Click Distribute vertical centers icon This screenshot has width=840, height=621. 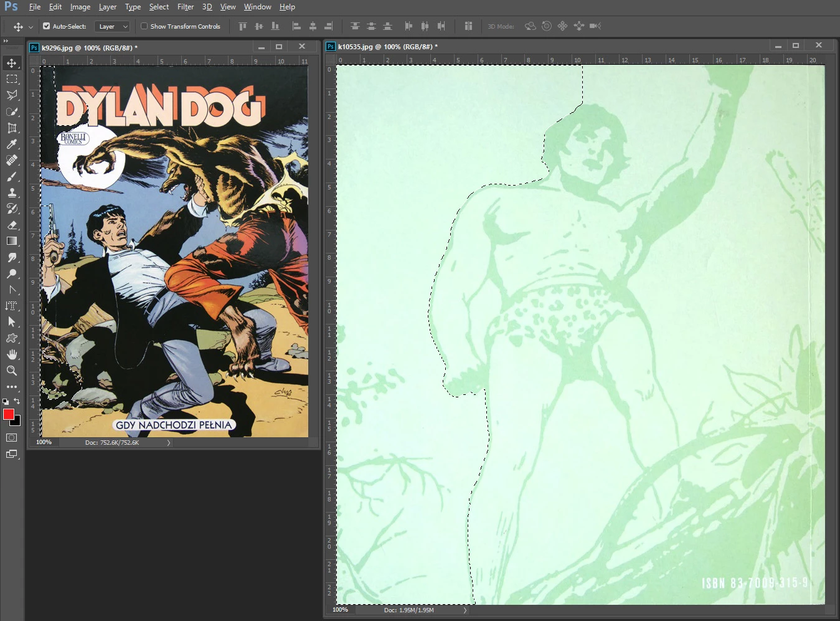click(371, 26)
